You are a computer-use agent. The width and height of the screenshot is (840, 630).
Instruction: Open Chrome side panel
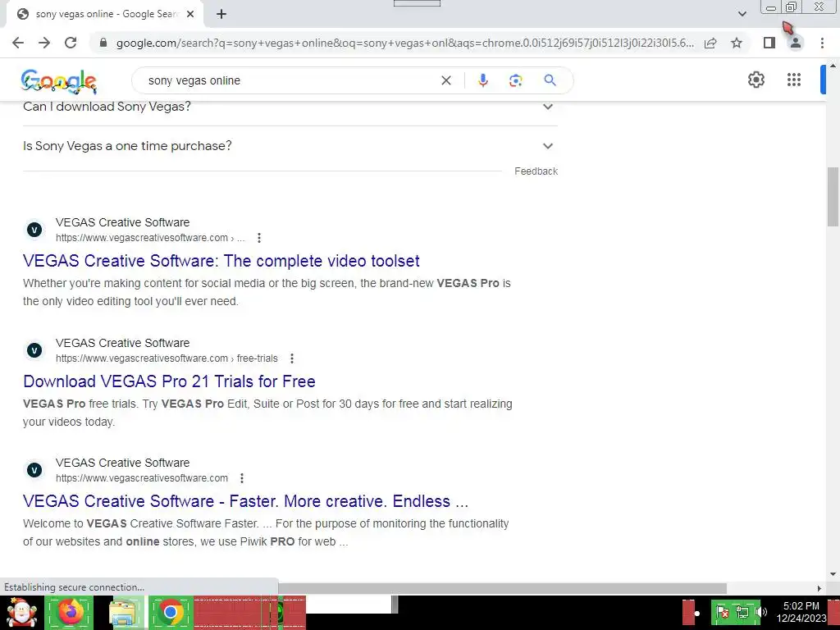(x=769, y=43)
